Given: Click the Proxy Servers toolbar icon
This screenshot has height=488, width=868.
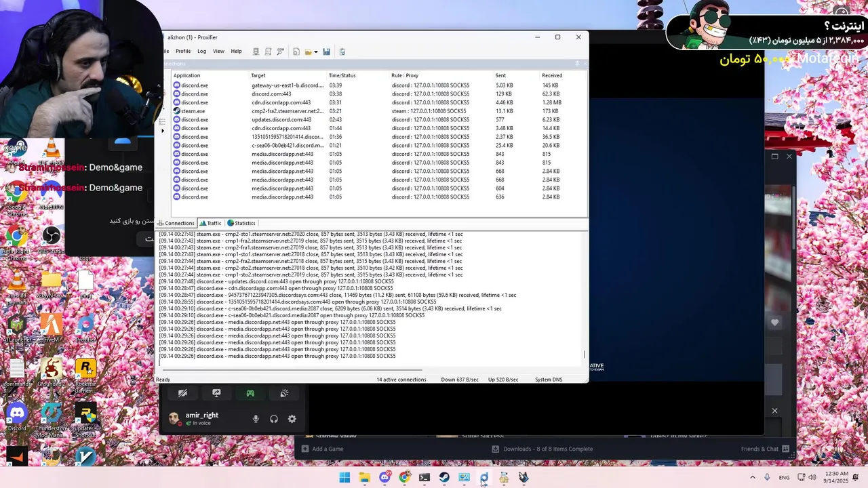Looking at the screenshot, I should coord(256,52).
